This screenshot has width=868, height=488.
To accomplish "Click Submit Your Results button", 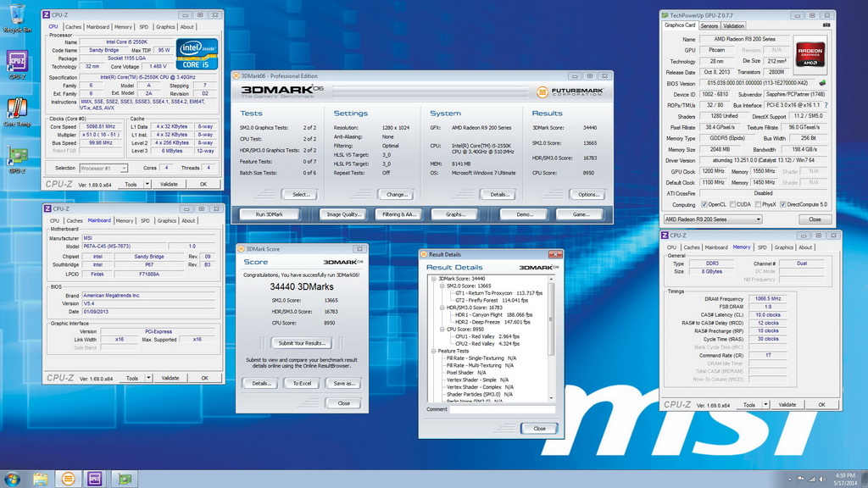I will (x=302, y=343).
